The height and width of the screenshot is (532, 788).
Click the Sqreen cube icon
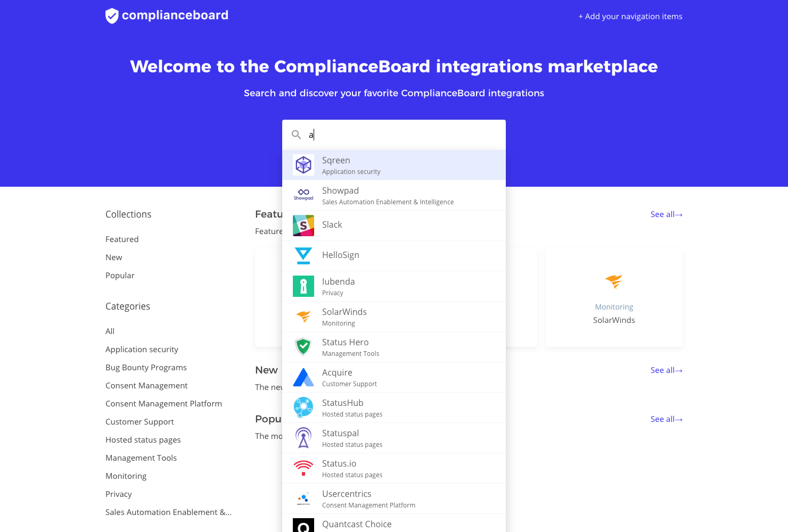303,165
